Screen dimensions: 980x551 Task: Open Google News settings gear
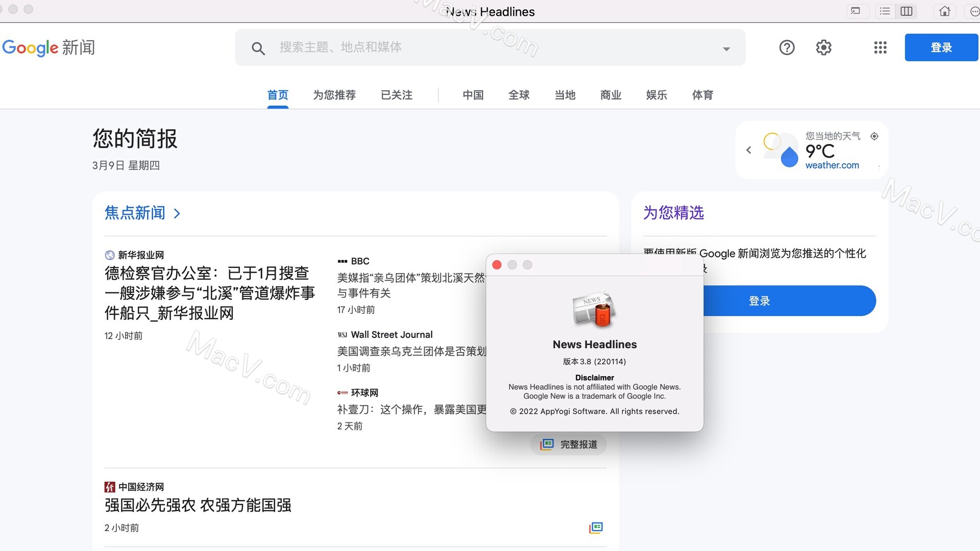pos(823,47)
